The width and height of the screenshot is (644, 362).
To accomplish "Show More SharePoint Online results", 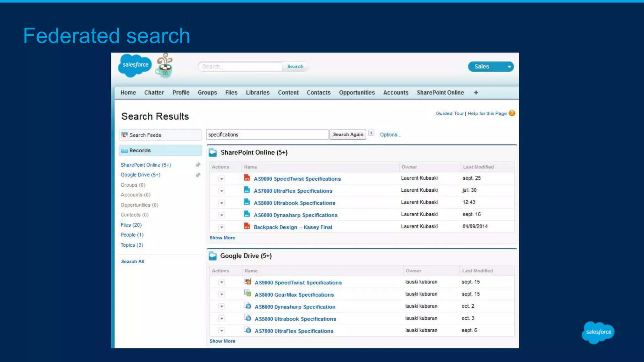I will [x=222, y=238].
